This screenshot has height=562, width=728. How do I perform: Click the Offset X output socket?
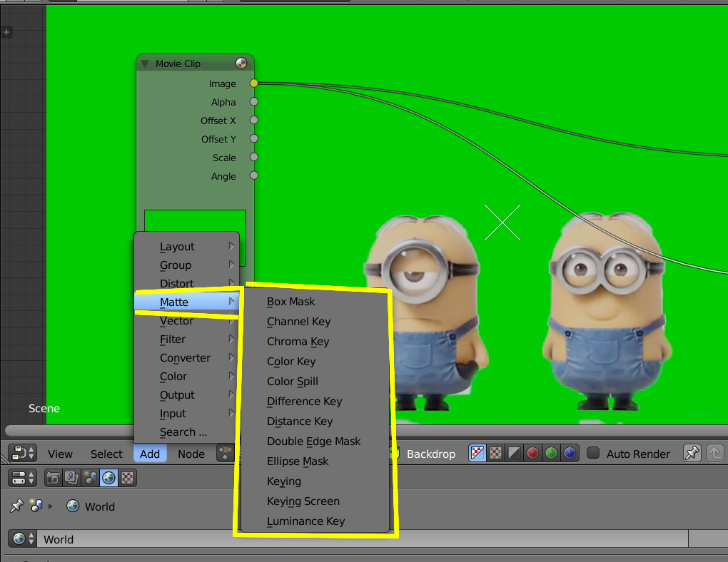253,121
